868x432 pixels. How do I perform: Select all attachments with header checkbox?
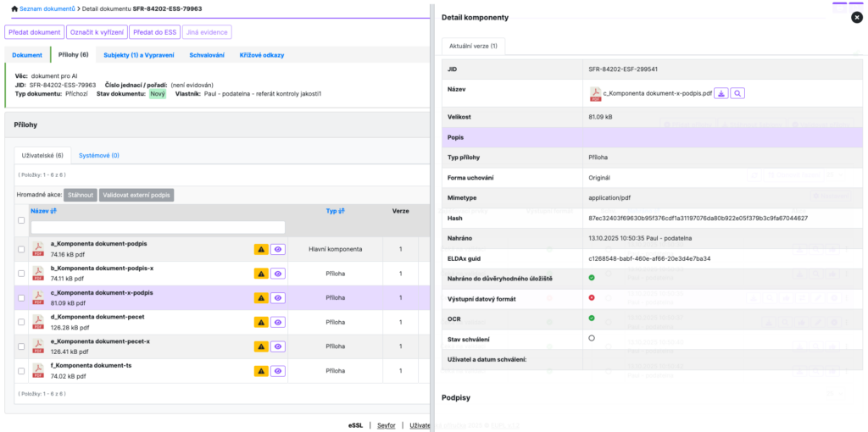21,220
